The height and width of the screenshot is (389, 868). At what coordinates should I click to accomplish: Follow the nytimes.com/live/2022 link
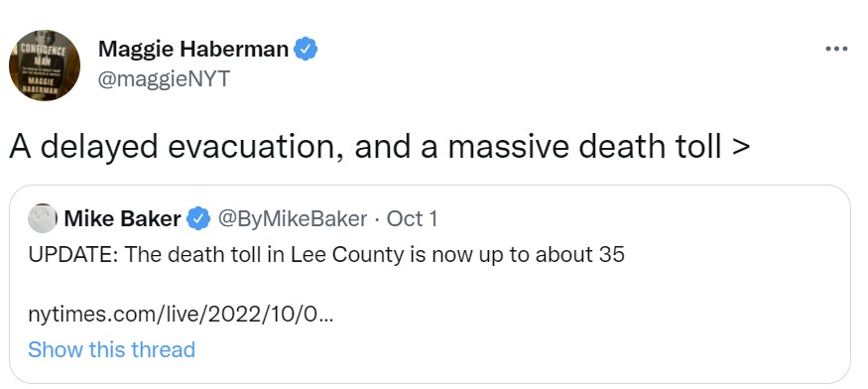[x=181, y=316]
